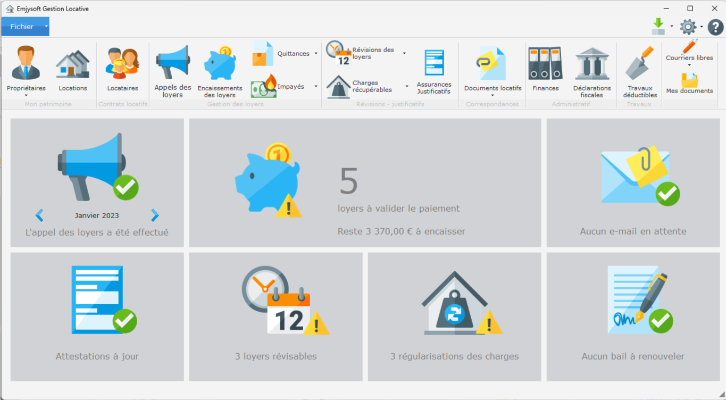Expand Charges récupérables dropdown
This screenshot has width=726, height=400.
[x=405, y=86]
